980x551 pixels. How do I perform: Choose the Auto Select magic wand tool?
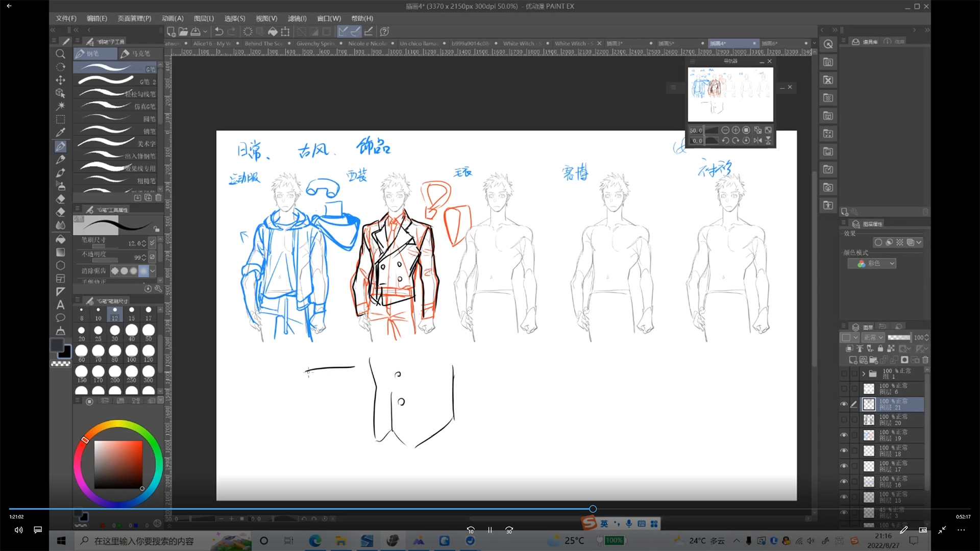pos(60,106)
